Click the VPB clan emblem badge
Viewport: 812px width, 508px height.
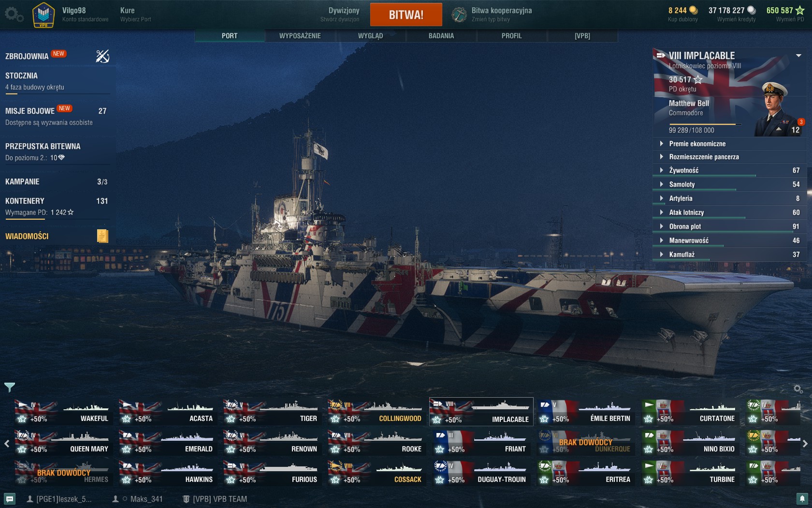43,15
